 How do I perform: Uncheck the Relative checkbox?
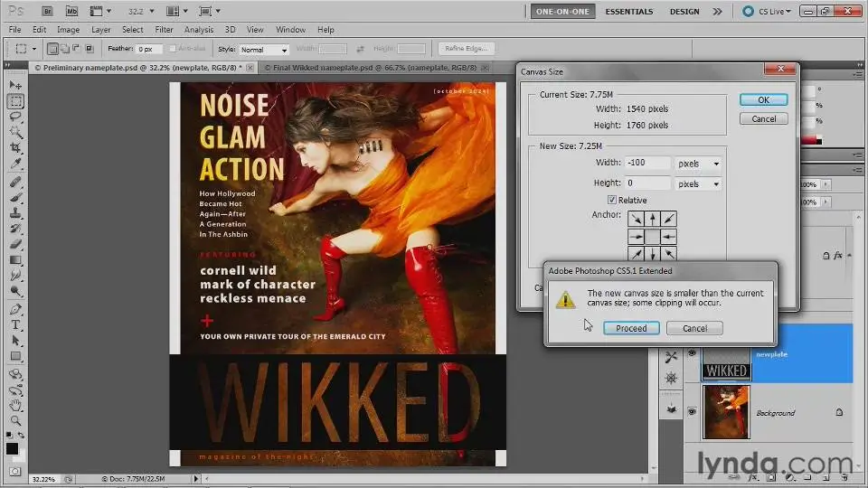coord(612,200)
